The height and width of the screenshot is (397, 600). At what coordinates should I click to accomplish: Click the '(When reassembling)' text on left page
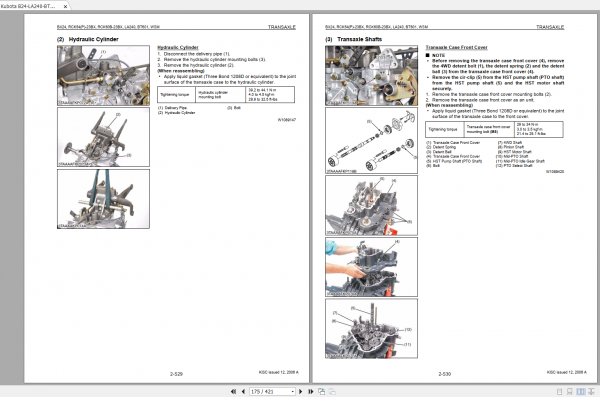181,71
